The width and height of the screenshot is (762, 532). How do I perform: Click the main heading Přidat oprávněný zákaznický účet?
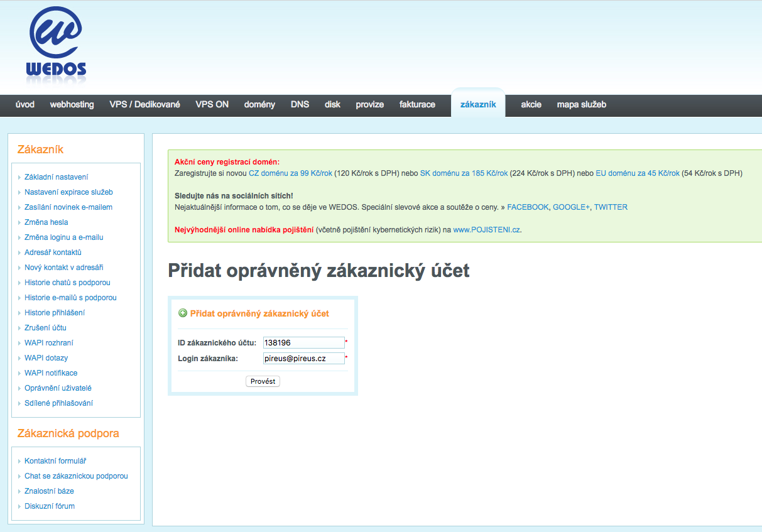coord(319,271)
